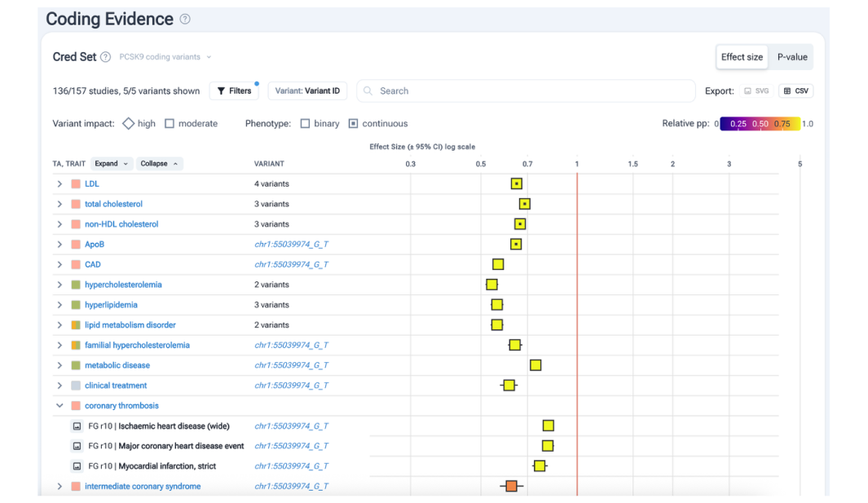
Task: Open the familial hypercholesterolemia trait link
Action: pyautogui.click(x=137, y=346)
